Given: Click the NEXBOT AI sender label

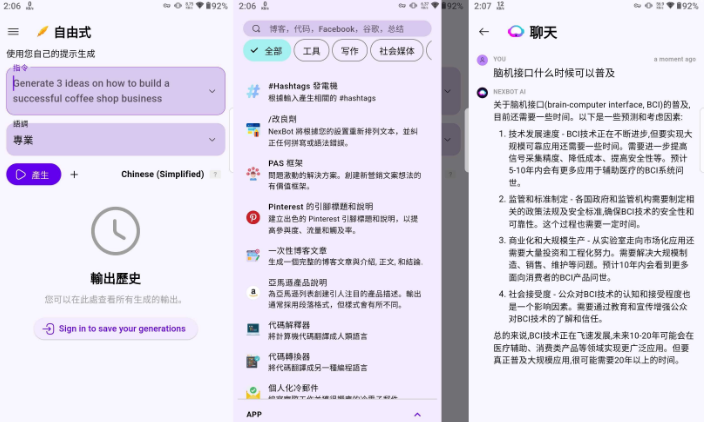Looking at the screenshot, I should coord(509,91).
